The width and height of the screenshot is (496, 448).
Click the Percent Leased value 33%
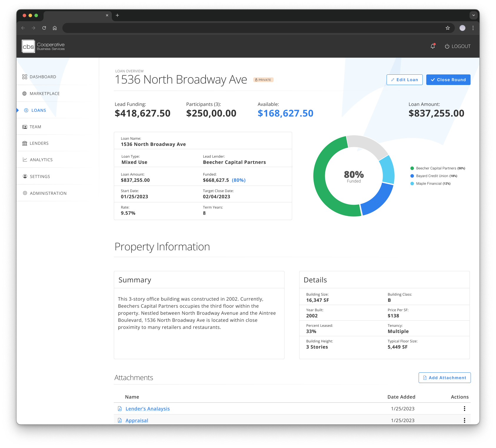(x=311, y=331)
